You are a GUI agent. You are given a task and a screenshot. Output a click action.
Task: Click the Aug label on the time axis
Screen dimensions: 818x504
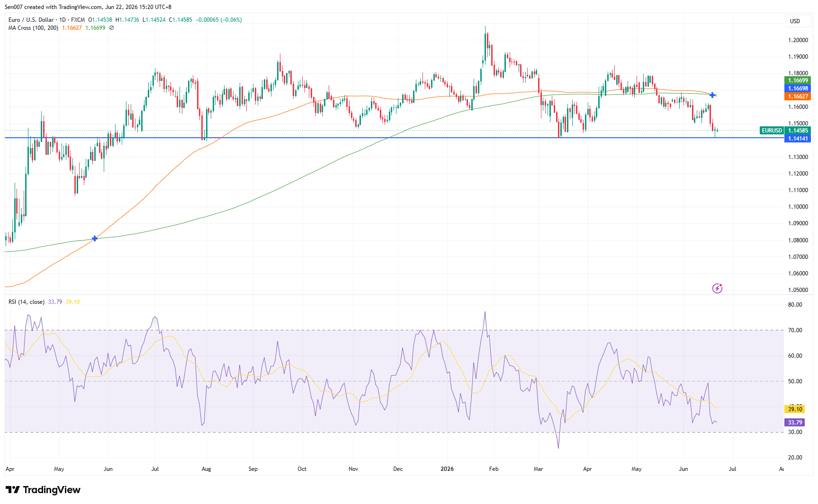coord(207,469)
